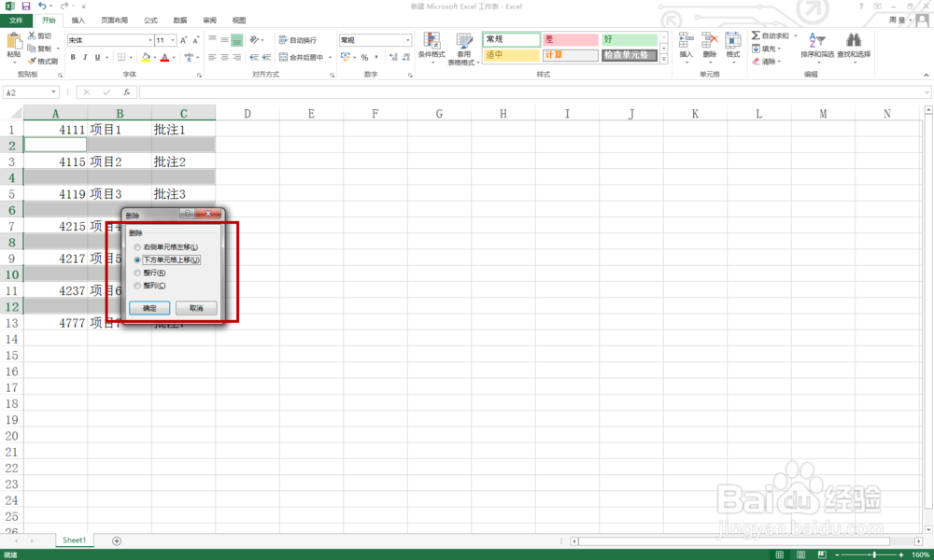Switch to the View (视图) tab
Viewport: 934px width, 560px height.
pyautogui.click(x=239, y=21)
